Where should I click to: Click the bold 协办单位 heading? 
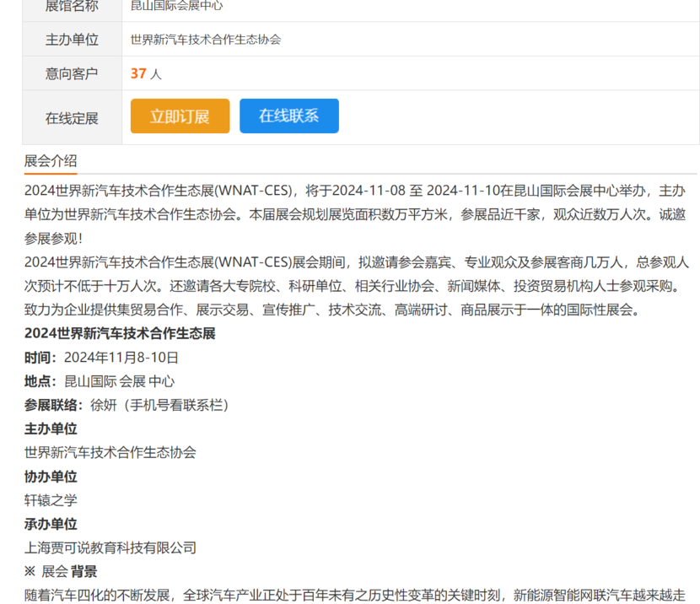tap(51, 477)
